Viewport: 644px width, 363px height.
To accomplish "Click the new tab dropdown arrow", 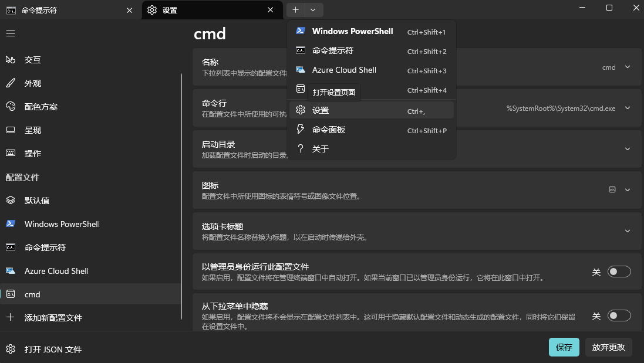I will (x=313, y=10).
